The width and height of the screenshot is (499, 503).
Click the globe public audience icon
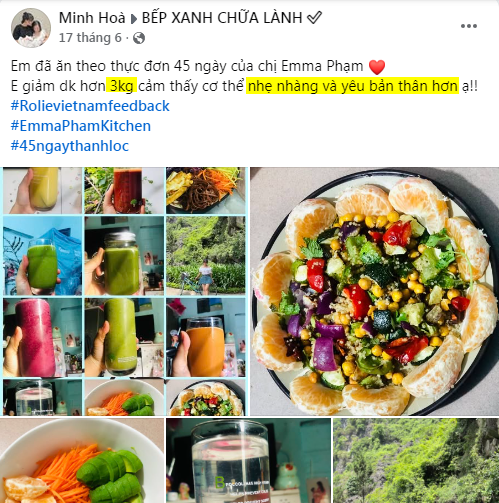pos(139,38)
